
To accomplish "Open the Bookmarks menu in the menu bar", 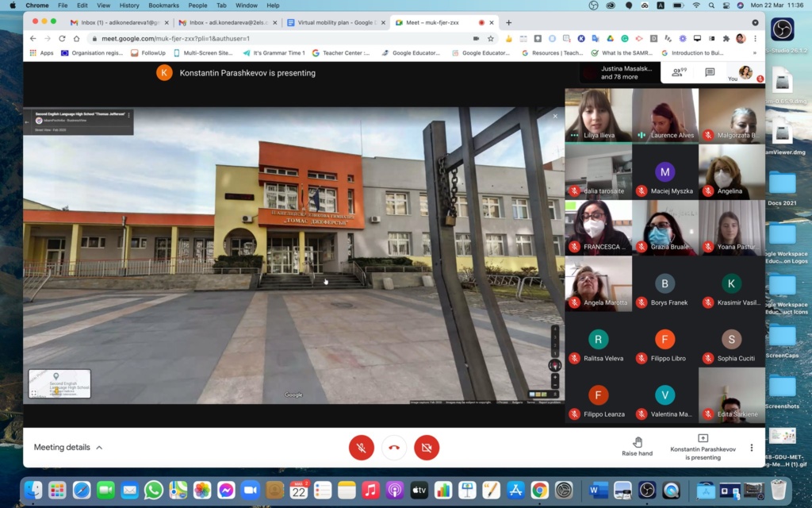I will (x=163, y=6).
